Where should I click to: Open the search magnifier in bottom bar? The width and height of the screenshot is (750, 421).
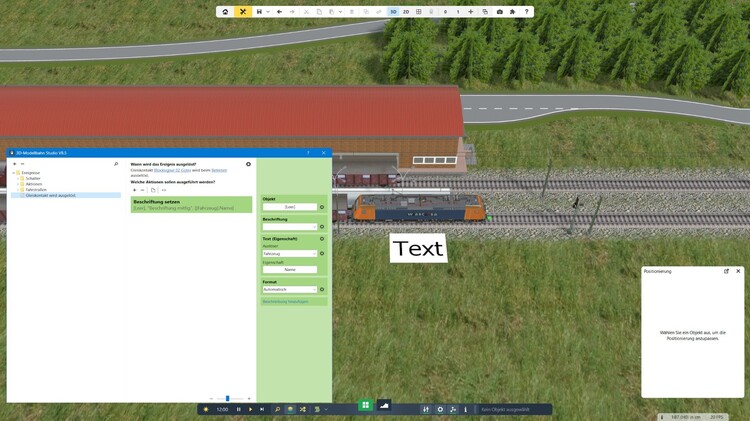[277, 410]
